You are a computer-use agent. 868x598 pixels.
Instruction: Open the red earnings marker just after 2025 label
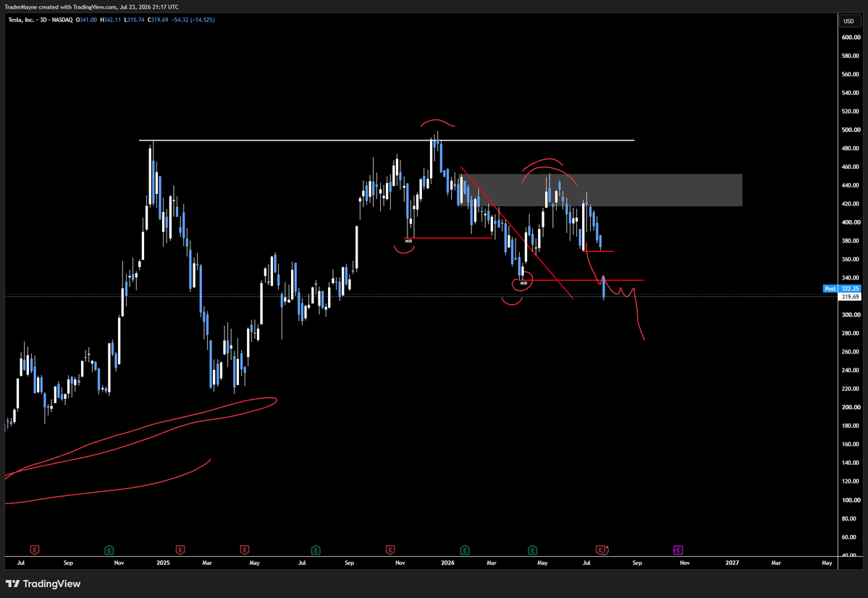click(180, 549)
